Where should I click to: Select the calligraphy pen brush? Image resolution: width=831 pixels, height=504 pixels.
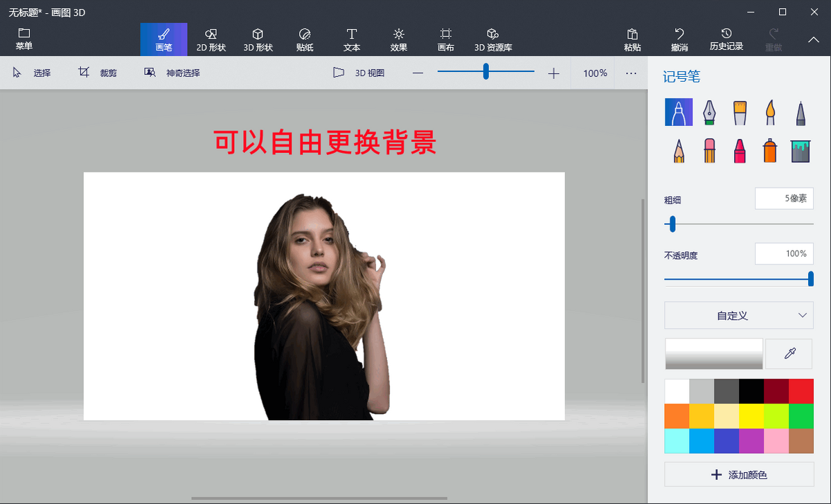pos(709,112)
